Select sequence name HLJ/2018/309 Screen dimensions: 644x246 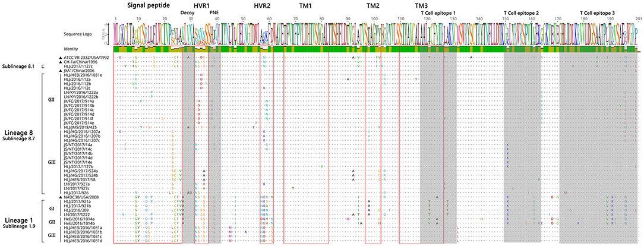(x=75, y=210)
